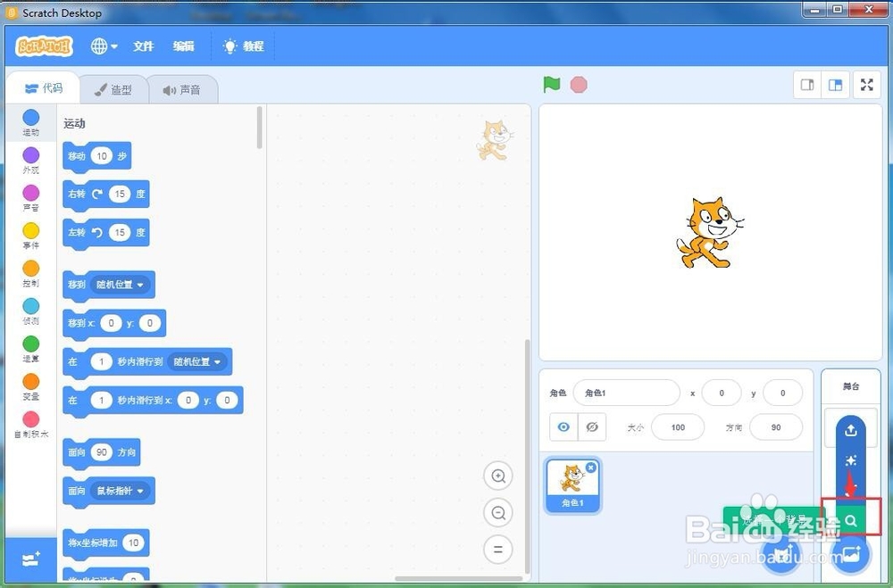893x588 pixels.
Task: Click the 左转 15 度 block
Action: tap(106, 233)
